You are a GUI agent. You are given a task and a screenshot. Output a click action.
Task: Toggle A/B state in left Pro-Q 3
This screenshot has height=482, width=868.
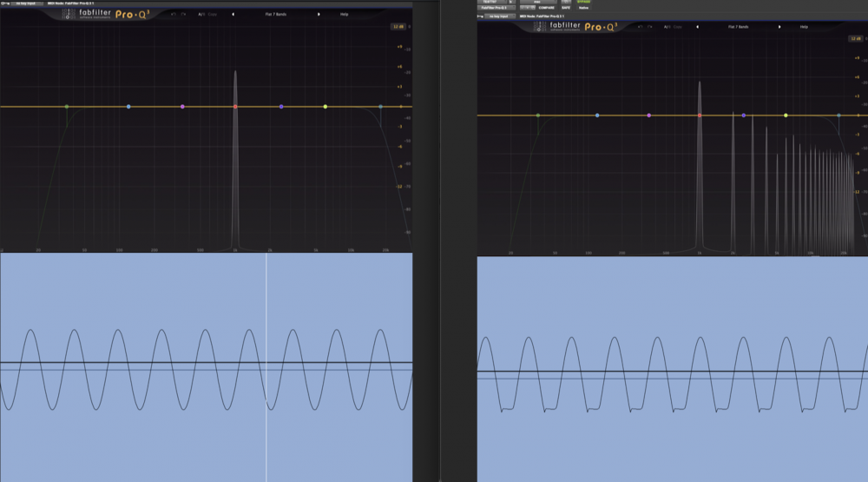201,14
